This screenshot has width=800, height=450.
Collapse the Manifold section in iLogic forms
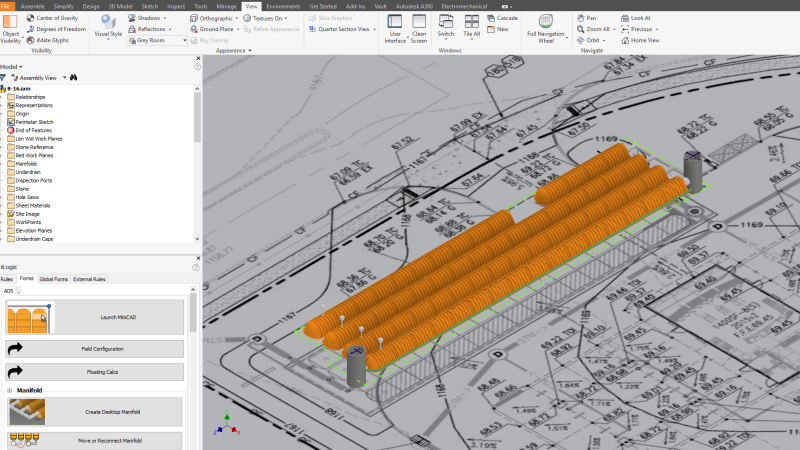click(9, 390)
